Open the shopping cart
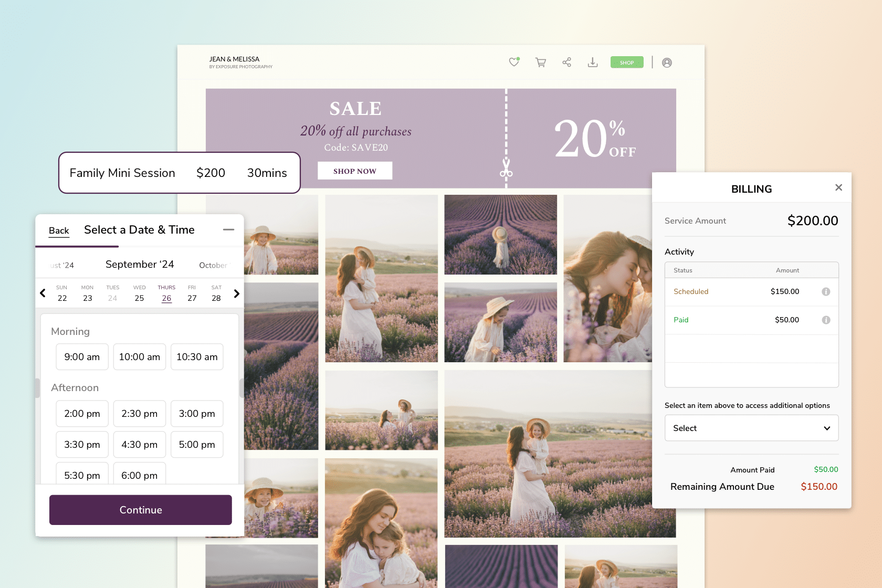The width and height of the screenshot is (882, 588). click(x=540, y=62)
